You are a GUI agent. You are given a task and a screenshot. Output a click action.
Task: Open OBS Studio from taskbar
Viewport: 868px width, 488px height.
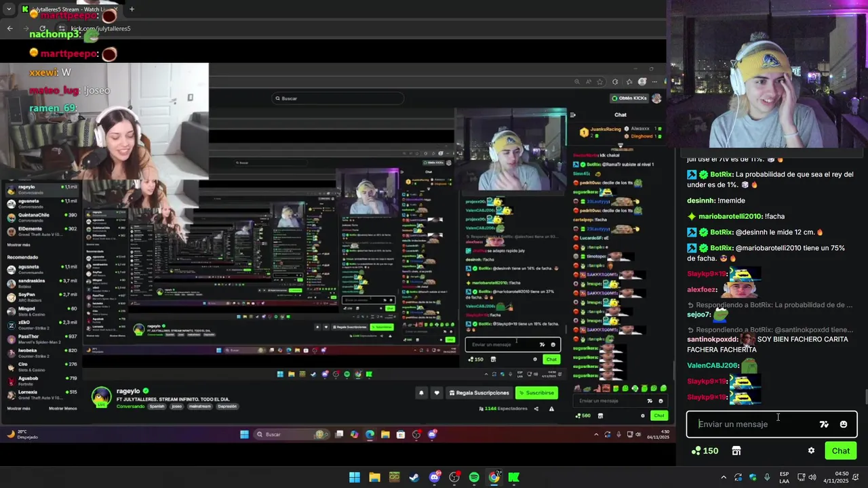tap(454, 477)
